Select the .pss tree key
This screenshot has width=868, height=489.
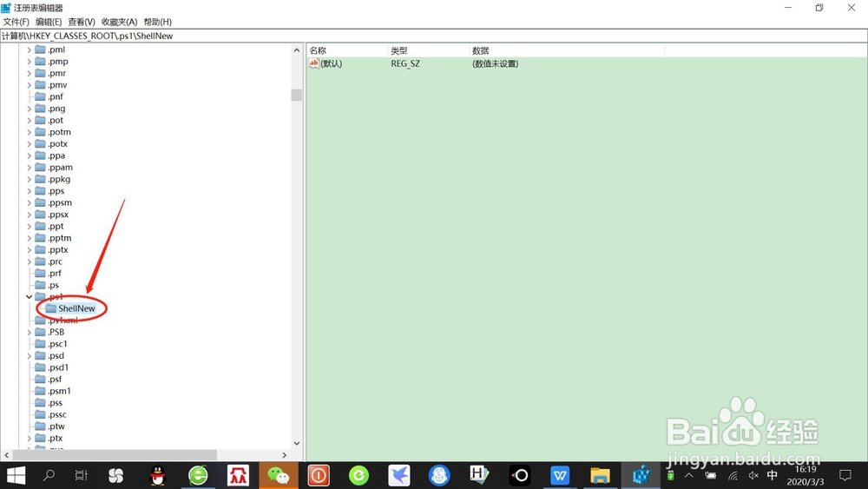coord(55,403)
